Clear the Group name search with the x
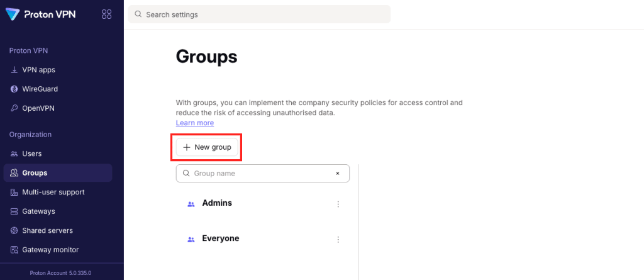This screenshot has height=280, width=644. pos(338,174)
